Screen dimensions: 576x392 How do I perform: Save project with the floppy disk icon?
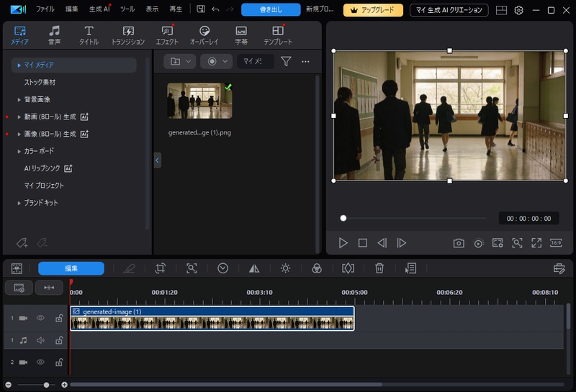[x=201, y=9]
